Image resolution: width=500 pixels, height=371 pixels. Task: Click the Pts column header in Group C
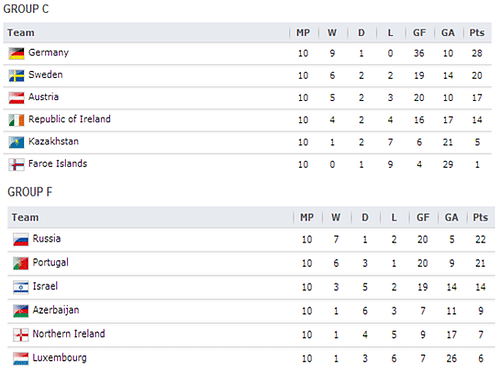[477, 33]
